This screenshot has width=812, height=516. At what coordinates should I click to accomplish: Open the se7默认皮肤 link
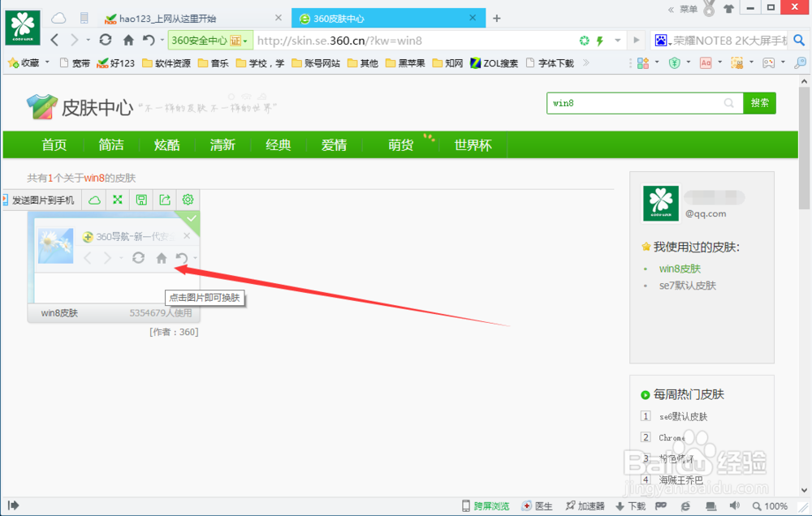click(687, 286)
